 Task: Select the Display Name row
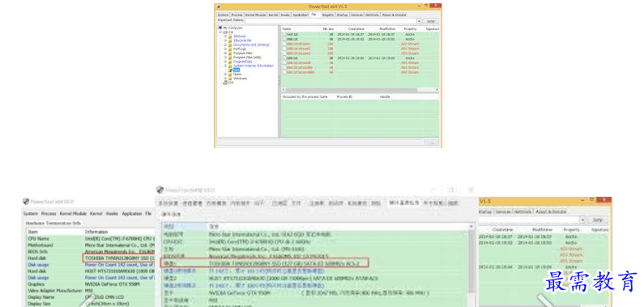91,297
